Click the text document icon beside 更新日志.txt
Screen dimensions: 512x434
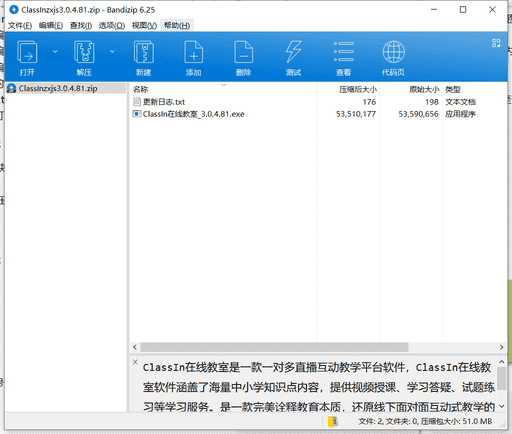pyautogui.click(x=137, y=102)
